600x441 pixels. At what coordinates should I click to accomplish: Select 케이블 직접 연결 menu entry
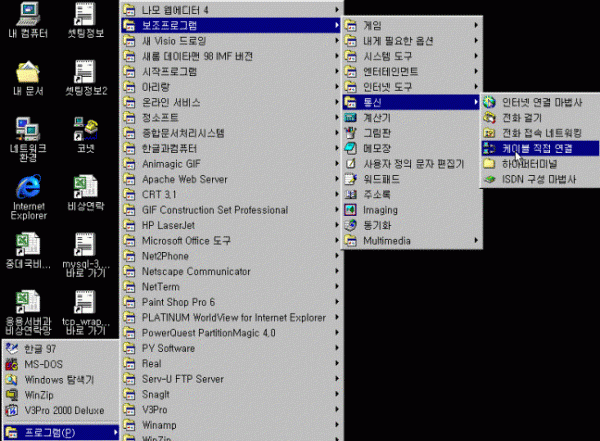click(x=540, y=148)
